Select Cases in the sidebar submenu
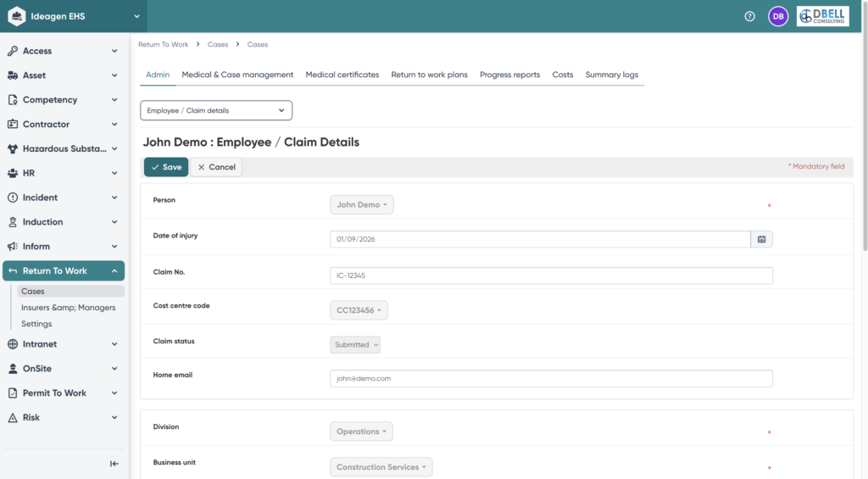868x479 pixels. tap(70, 292)
